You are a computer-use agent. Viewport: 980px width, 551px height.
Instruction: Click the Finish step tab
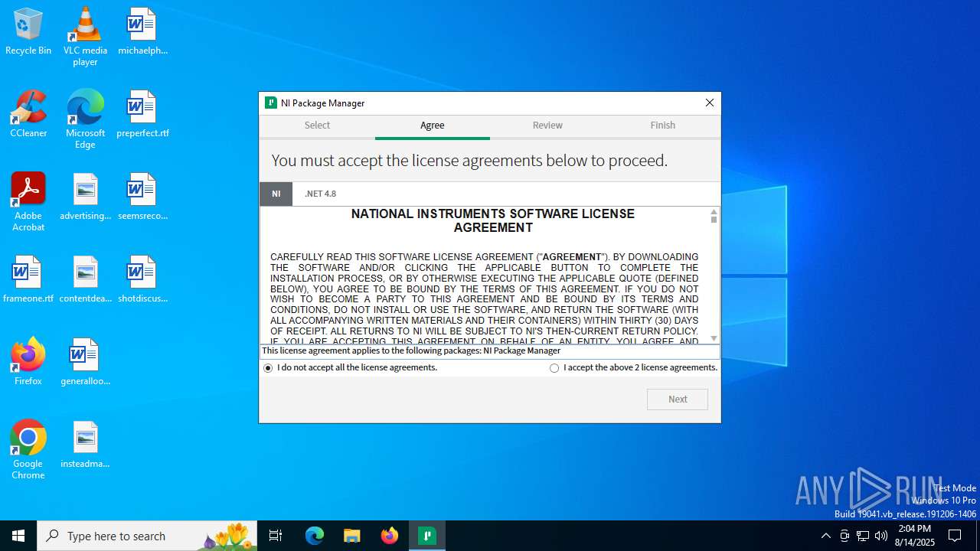663,126
